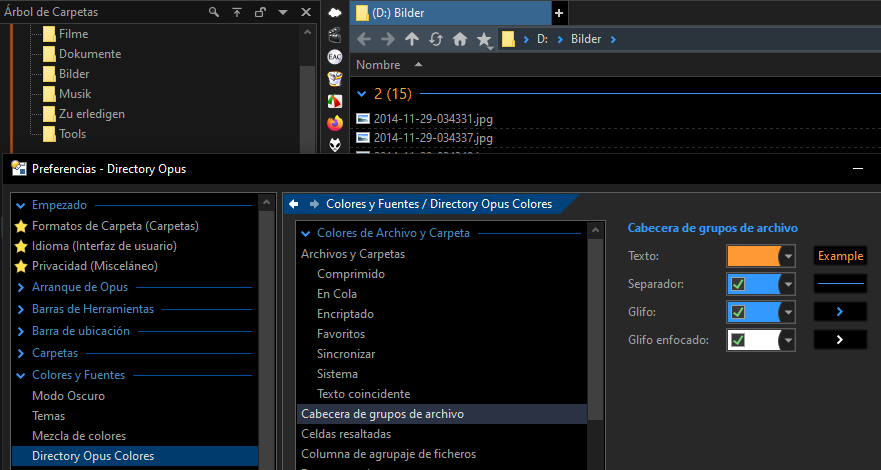
Task: Expand the Arranque de Opus section
Action: tap(21, 288)
